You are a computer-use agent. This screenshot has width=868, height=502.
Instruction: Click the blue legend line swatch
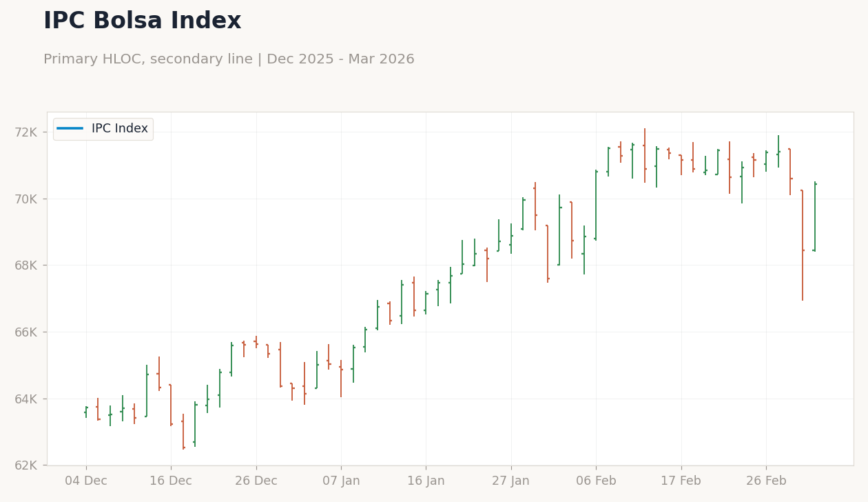click(70, 129)
